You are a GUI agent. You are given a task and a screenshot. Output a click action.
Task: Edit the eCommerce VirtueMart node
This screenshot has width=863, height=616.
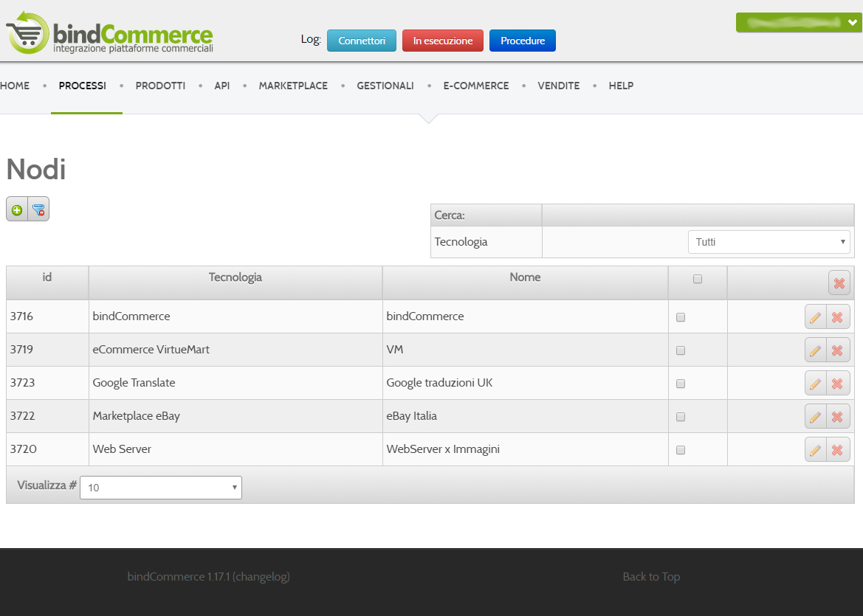coord(815,350)
